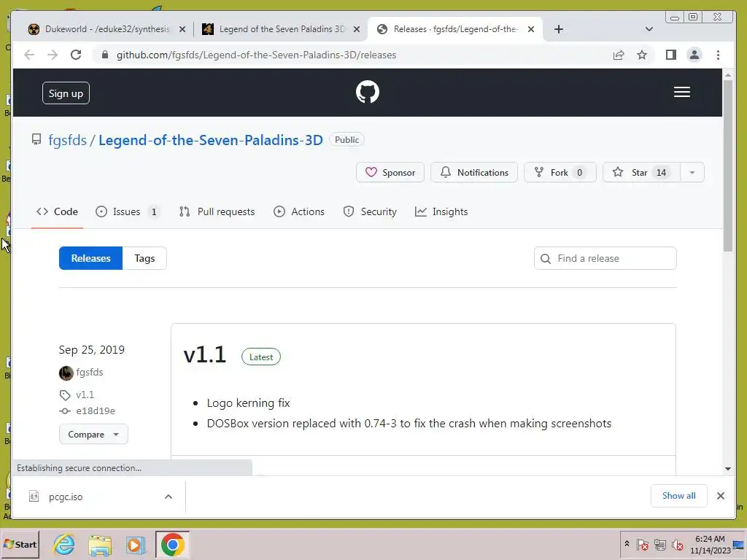The height and width of the screenshot is (560, 747).
Task: Open the v1.1 release title
Action: click(205, 355)
